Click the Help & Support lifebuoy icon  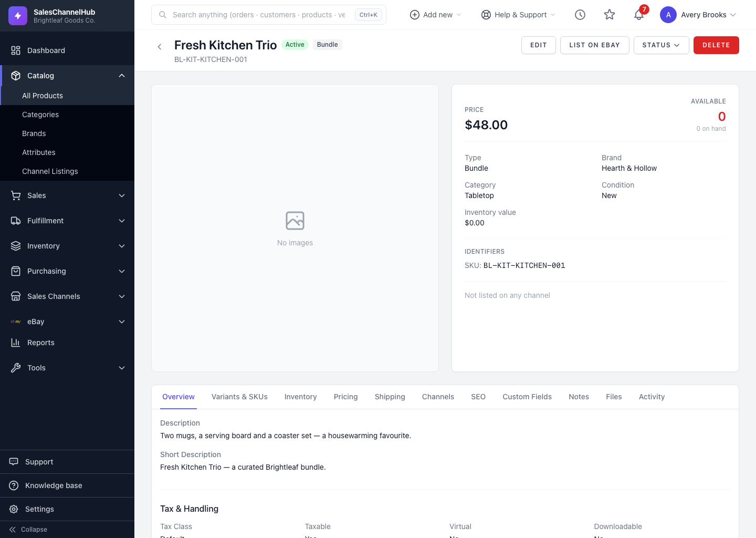tap(486, 15)
